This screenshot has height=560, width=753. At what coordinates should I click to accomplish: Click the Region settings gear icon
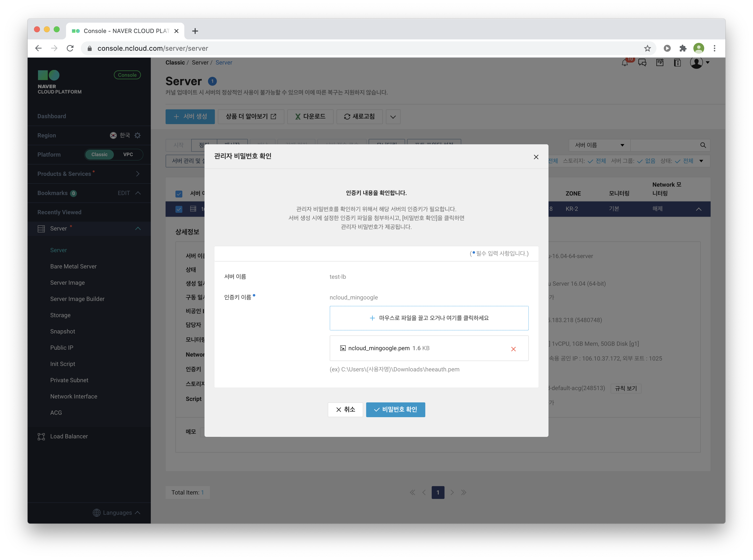pos(137,135)
